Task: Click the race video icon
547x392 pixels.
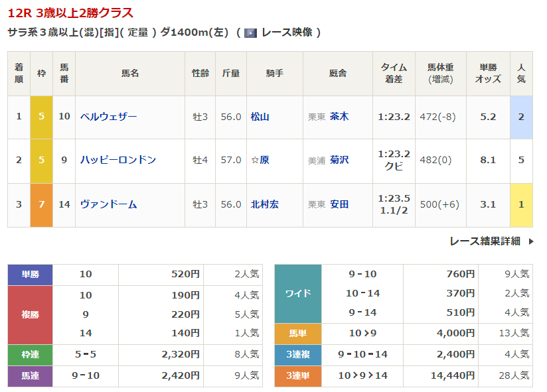Action: 250,33
